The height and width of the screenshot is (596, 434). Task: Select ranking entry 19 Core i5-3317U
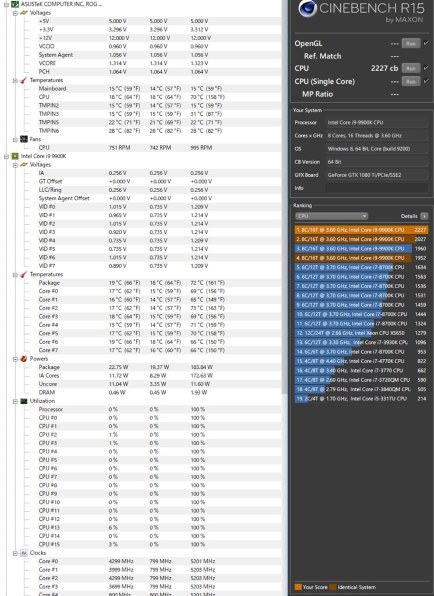pyautogui.click(x=361, y=398)
